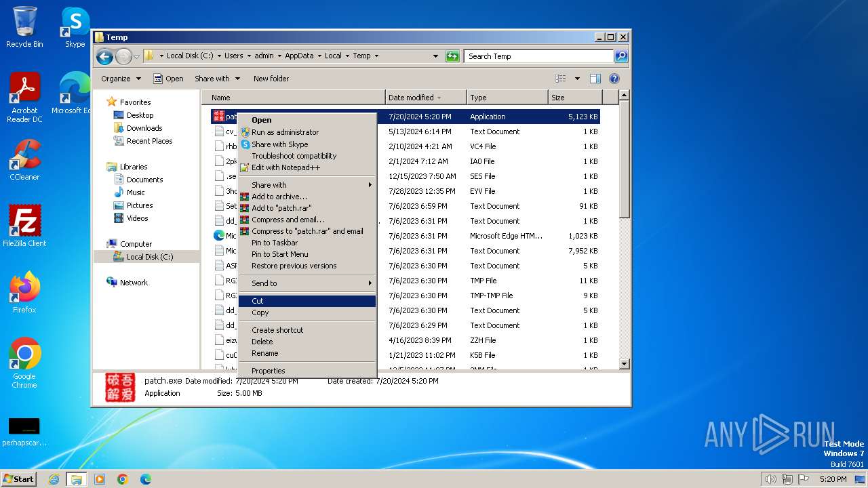Sort by Date modified column
Image resolution: width=868 pixels, height=488 pixels.
click(x=426, y=98)
